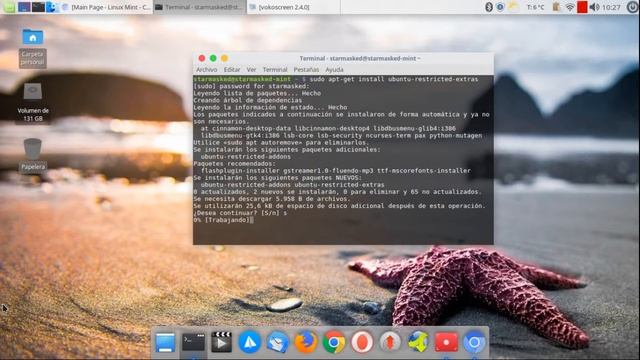Viewport: 640px width, 360px height.
Task: Open the Volumen de 131 GB drive icon
Action: (33, 102)
